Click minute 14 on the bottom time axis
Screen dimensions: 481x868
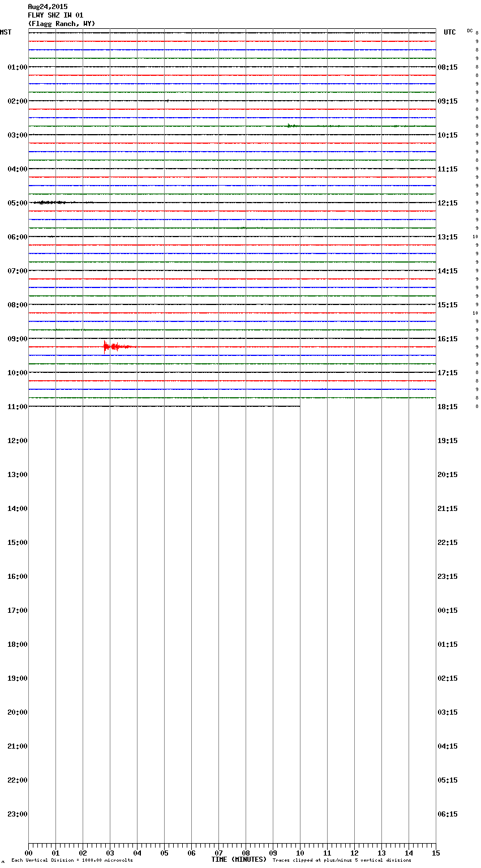coord(409,853)
